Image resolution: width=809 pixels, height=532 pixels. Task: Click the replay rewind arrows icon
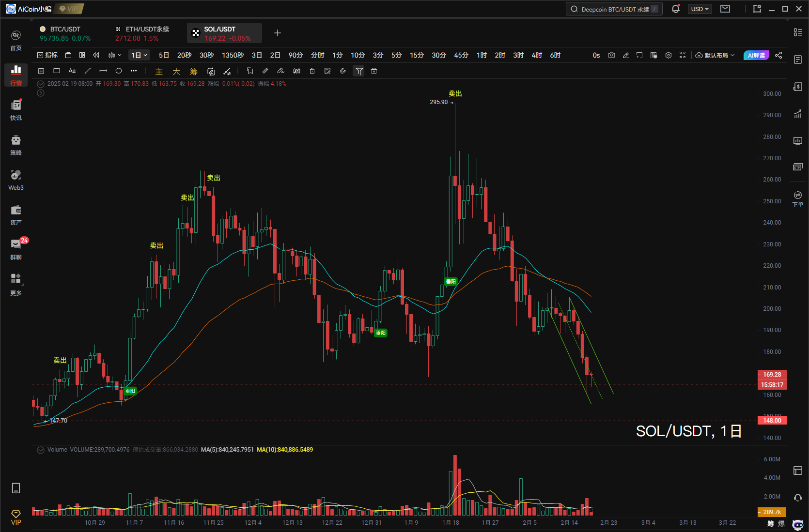pos(96,55)
